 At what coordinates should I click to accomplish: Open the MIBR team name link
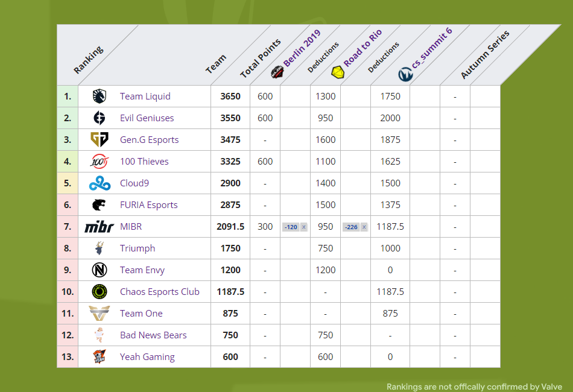point(131,227)
